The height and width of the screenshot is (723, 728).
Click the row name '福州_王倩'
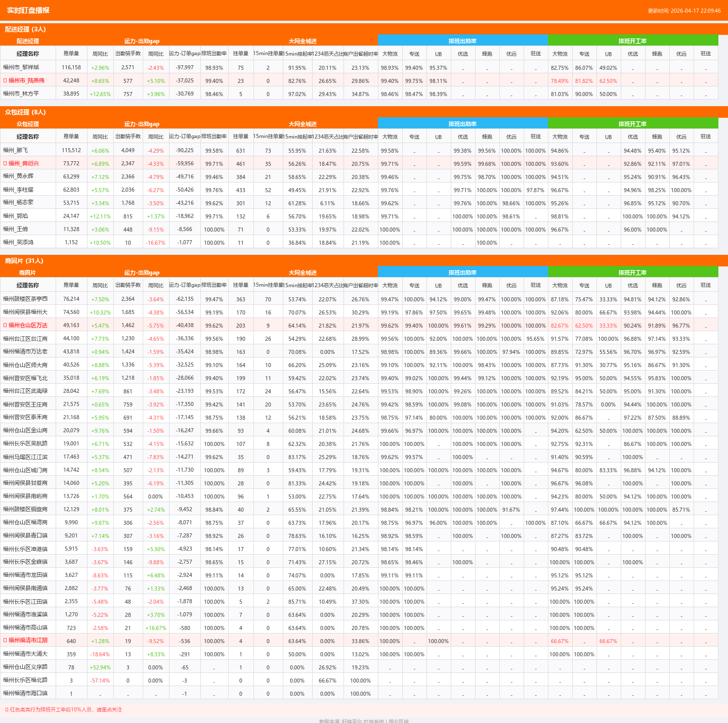click(x=16, y=229)
